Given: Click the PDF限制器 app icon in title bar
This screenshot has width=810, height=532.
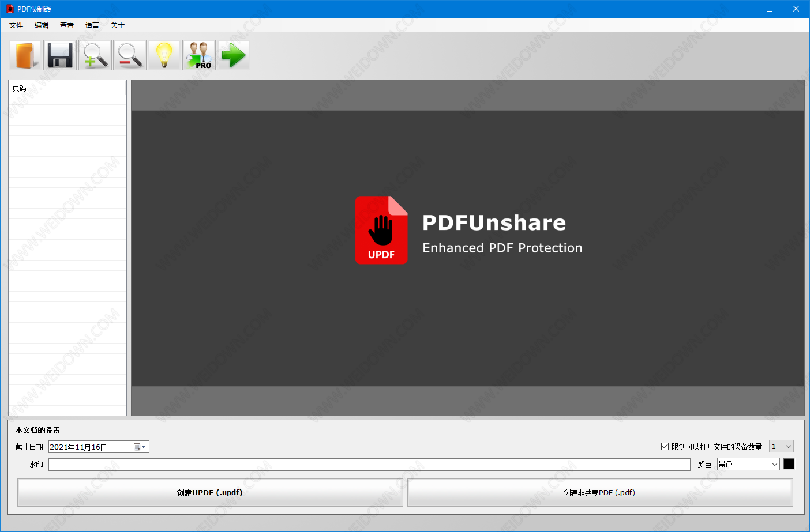Looking at the screenshot, I should pos(10,9).
